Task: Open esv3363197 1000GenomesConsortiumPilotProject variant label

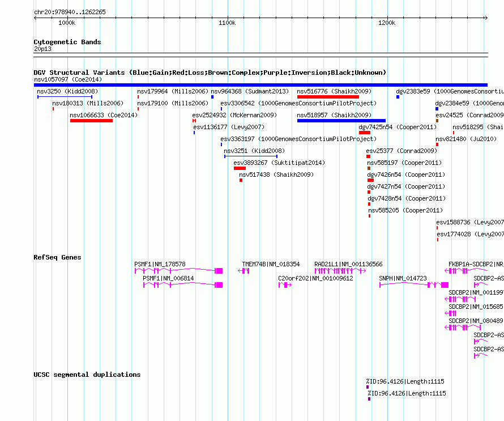Action: pyautogui.click(x=298, y=139)
